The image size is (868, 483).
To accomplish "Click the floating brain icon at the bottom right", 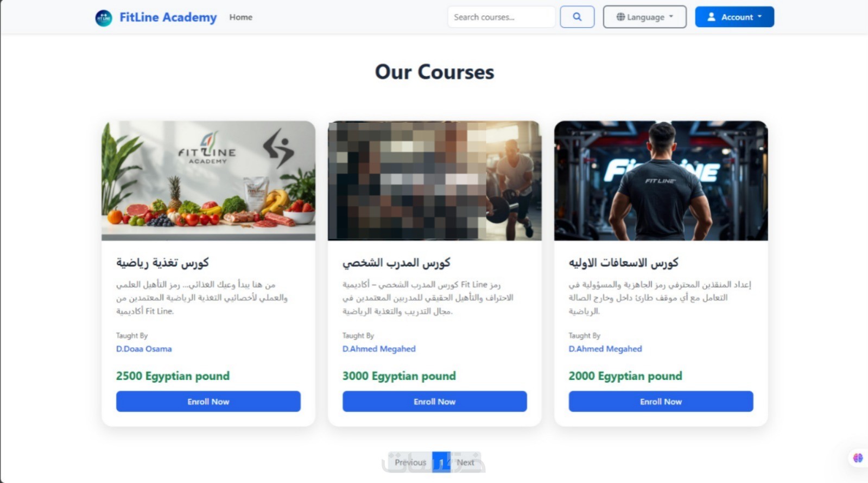I will point(858,458).
